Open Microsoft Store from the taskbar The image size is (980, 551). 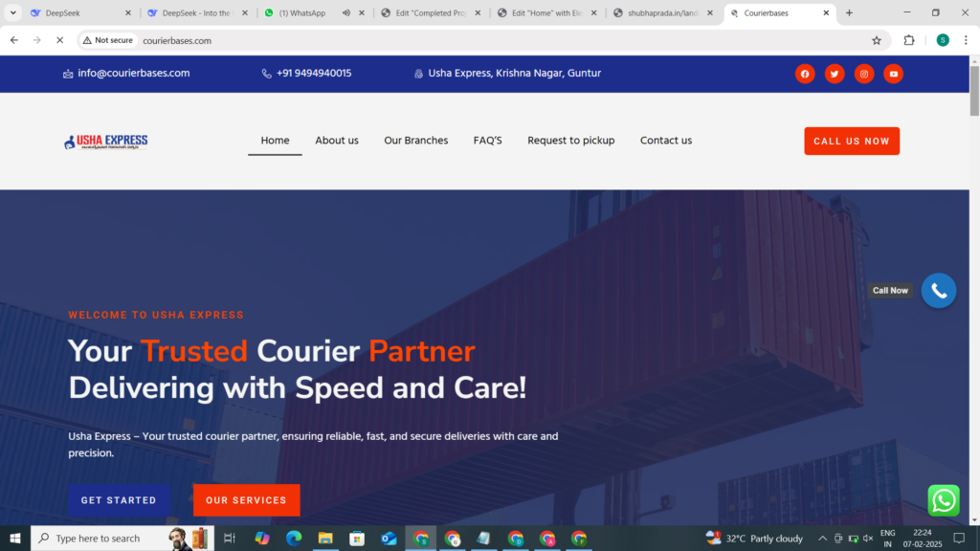(x=357, y=538)
